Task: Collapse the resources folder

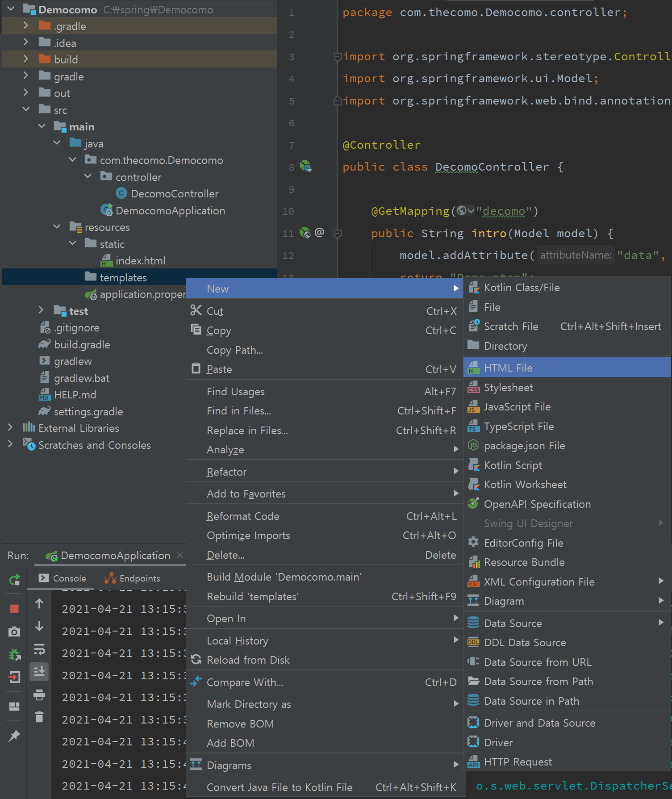Action: (x=57, y=226)
